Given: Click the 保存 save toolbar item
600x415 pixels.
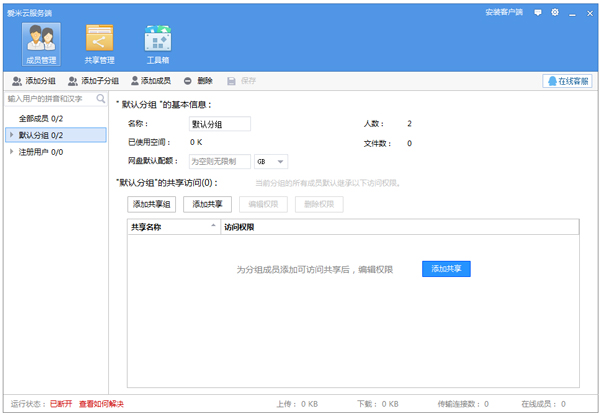Looking at the screenshot, I should pos(241,81).
